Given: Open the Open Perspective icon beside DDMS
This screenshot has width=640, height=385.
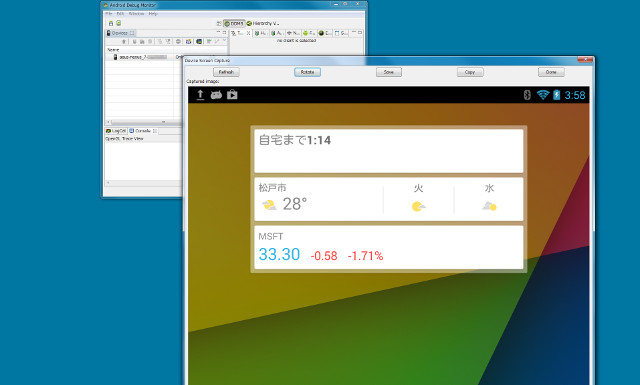Looking at the screenshot, I should click(x=219, y=23).
